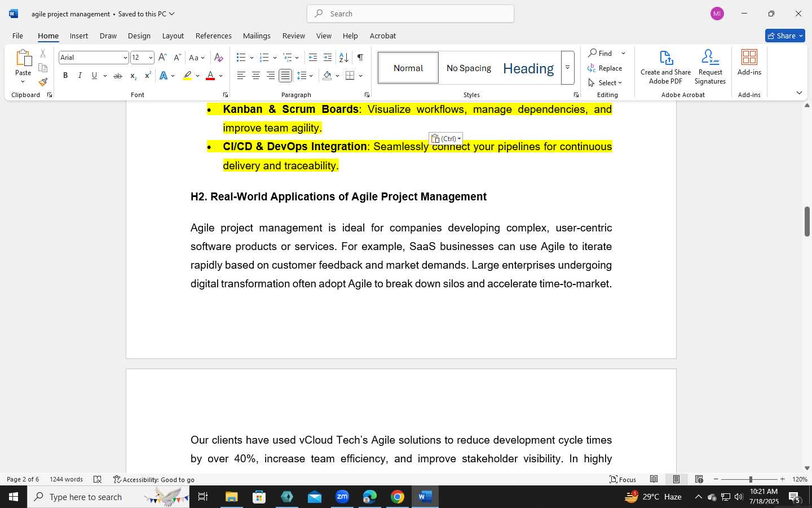This screenshot has height=508, width=812.
Task: Collapse the ribbon with chevron
Action: point(799,93)
